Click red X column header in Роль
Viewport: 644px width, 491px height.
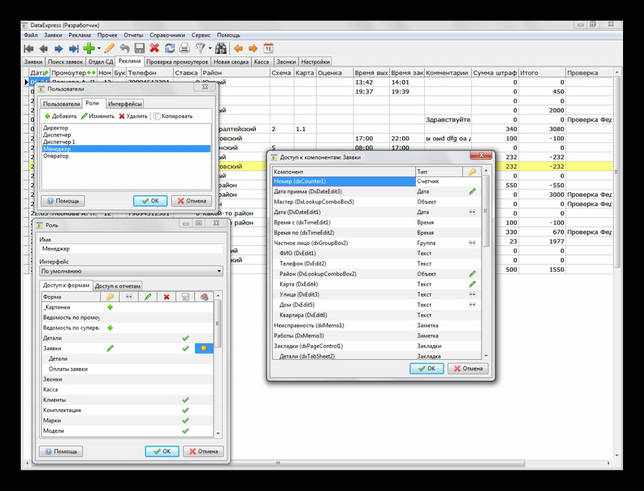click(167, 297)
